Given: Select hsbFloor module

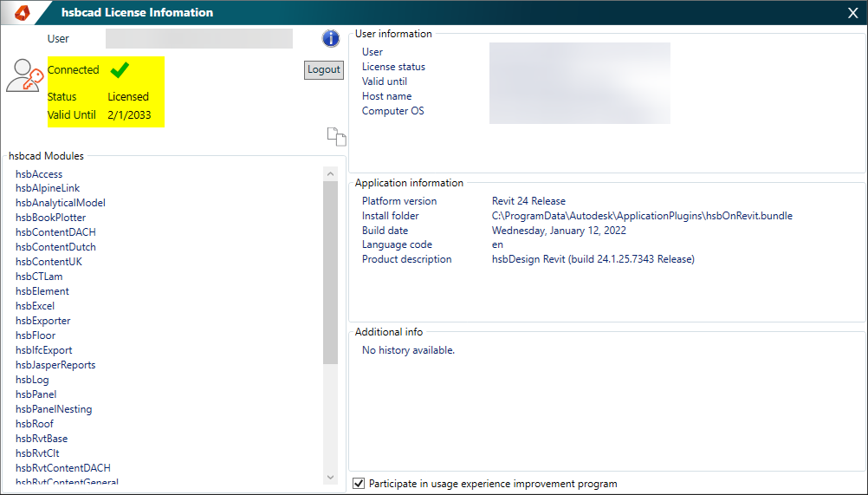Looking at the screenshot, I should coord(36,335).
